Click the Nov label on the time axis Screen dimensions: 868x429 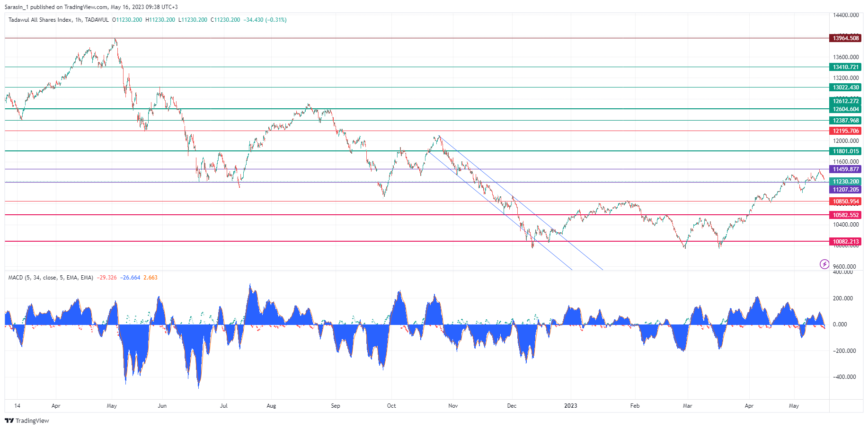click(x=453, y=406)
